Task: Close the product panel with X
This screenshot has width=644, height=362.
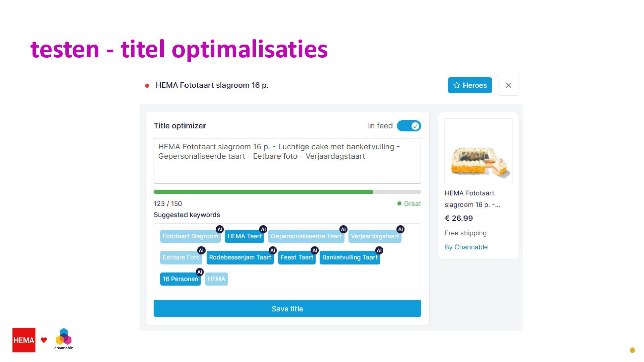Action: click(x=508, y=85)
